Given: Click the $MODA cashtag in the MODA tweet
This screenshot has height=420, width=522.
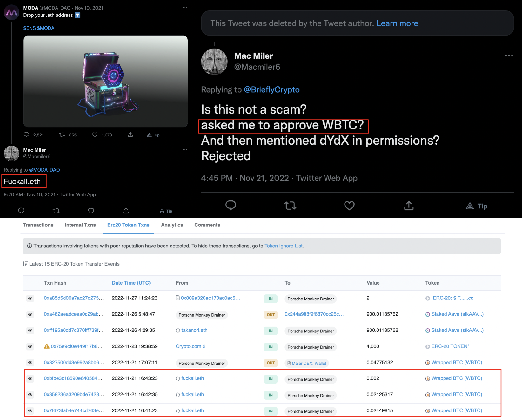Looking at the screenshot, I should point(46,28).
